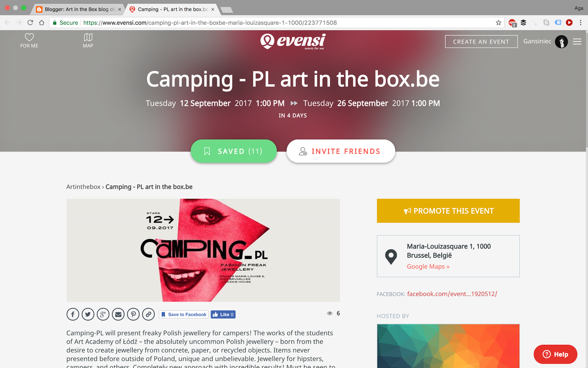Open Gansiniec user profile menu
This screenshot has width=588, height=368.
pos(545,42)
